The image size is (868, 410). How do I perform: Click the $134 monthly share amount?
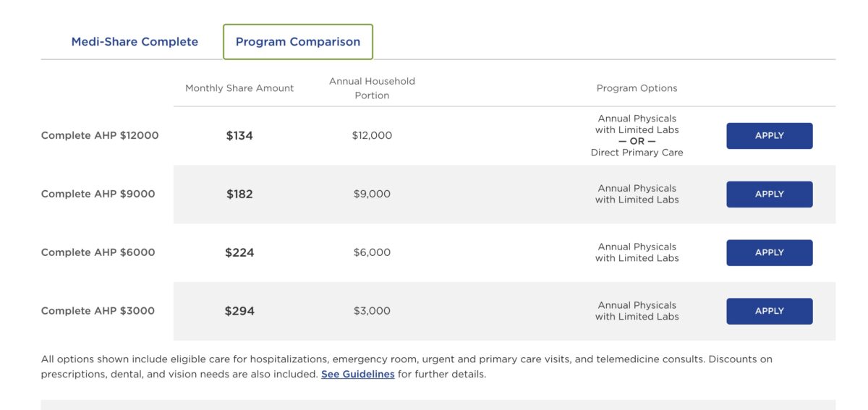point(239,135)
